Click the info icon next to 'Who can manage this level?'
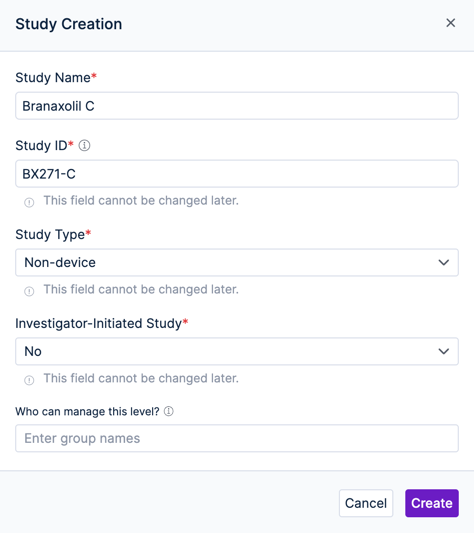This screenshot has height=533, width=474. tap(169, 411)
